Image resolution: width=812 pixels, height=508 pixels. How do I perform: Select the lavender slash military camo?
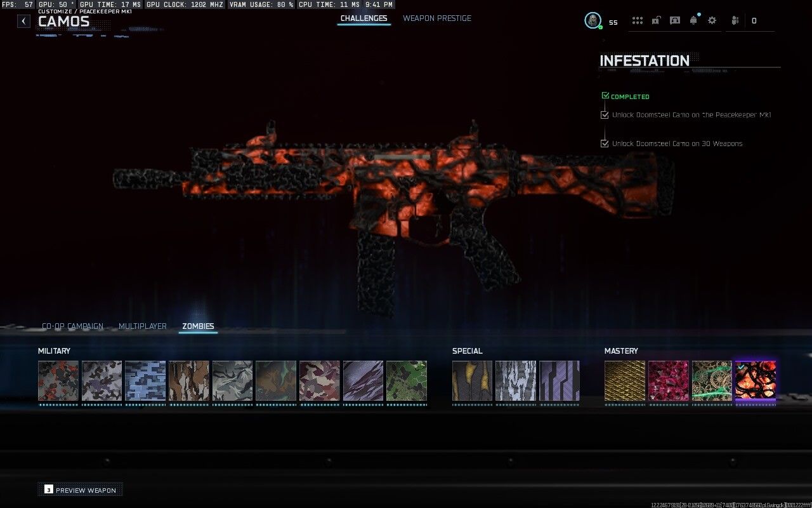363,381
